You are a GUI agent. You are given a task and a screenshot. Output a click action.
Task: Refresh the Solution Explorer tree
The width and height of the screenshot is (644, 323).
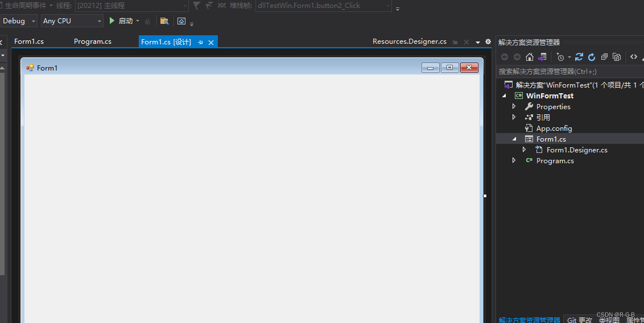click(592, 57)
